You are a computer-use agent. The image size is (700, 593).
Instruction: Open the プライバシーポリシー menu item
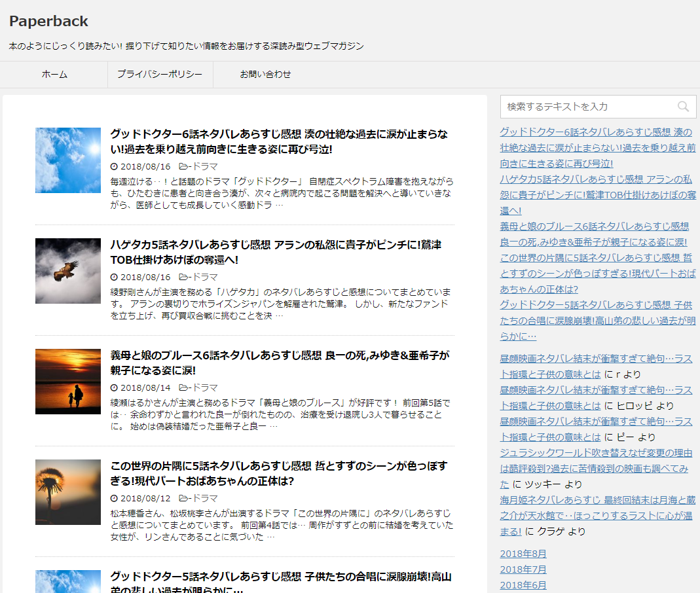coord(160,75)
